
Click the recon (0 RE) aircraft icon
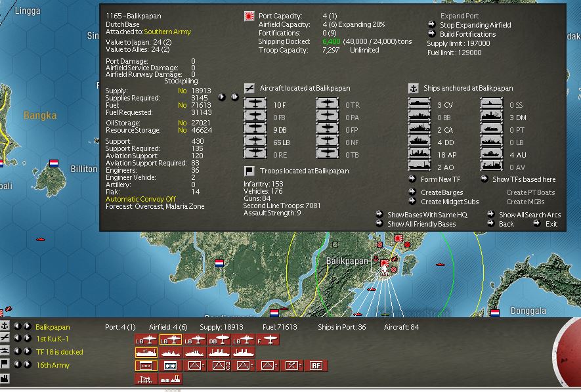(255, 154)
